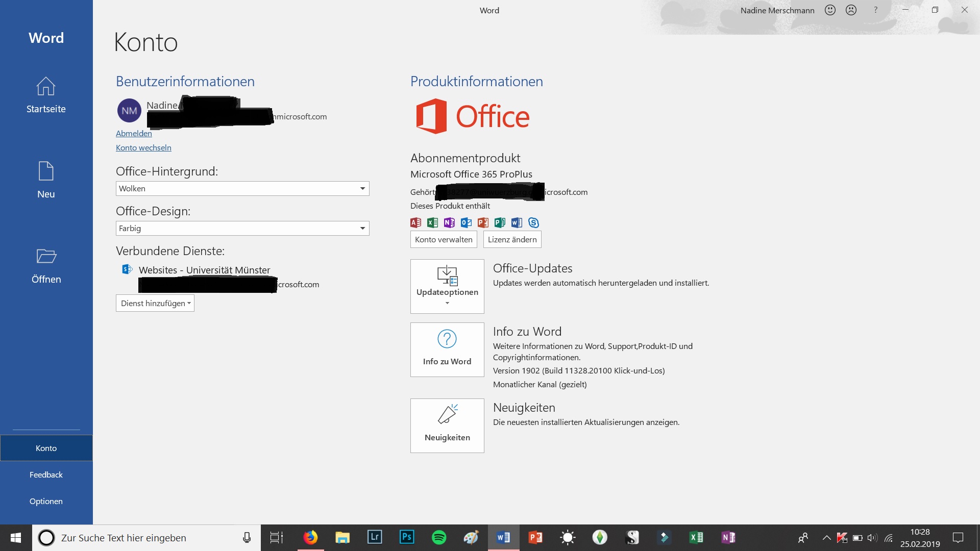
Task: Click the Photoshop taskbar icon
Action: [x=407, y=537]
